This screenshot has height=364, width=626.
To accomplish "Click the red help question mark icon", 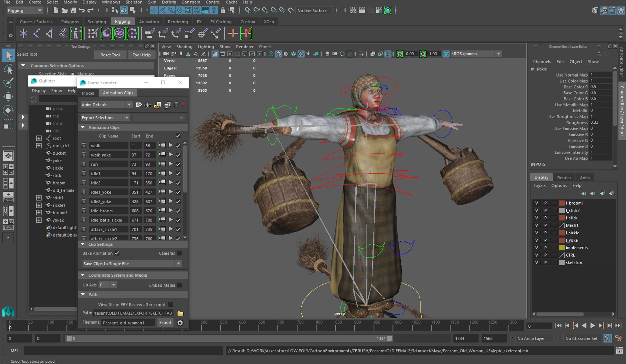I will [x=183, y=105].
